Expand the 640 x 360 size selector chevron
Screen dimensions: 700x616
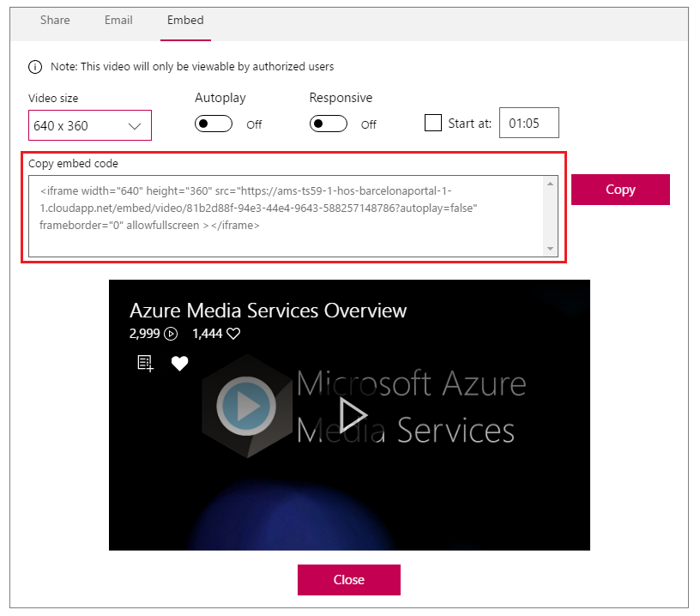tap(134, 125)
